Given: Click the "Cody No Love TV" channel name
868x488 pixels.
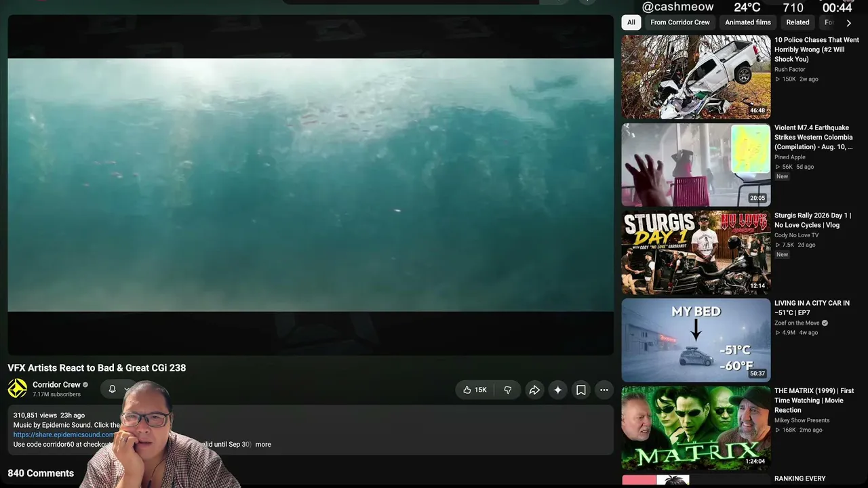Looking at the screenshot, I should [796, 235].
